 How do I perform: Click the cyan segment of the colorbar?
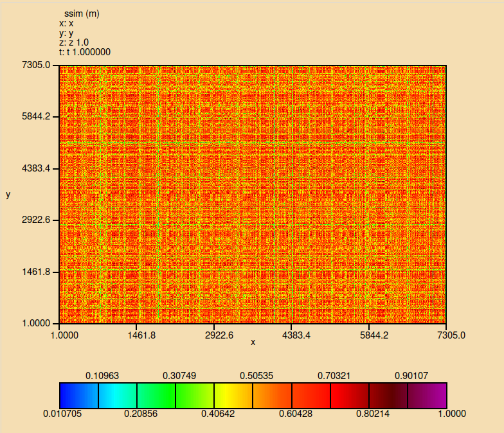point(117,395)
